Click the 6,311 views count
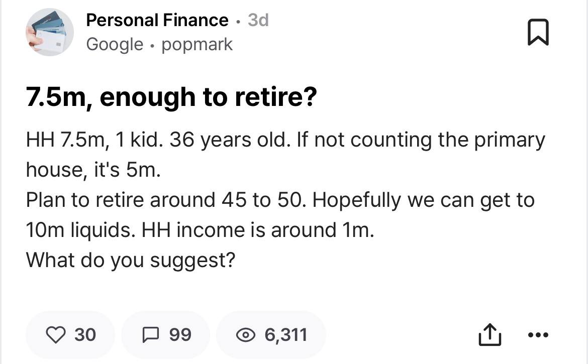588x364 pixels. [285, 335]
